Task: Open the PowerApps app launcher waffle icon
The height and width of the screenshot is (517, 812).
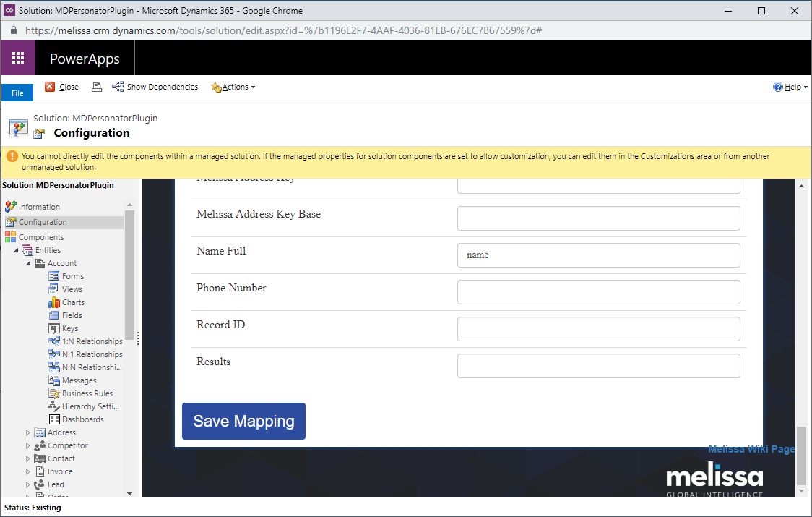Action: point(18,58)
